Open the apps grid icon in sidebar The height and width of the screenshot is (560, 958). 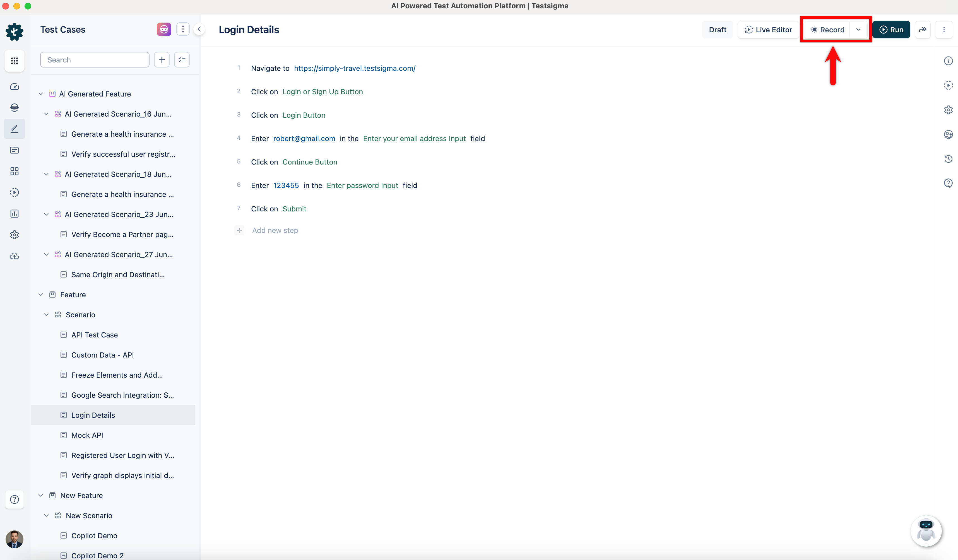coord(15,61)
